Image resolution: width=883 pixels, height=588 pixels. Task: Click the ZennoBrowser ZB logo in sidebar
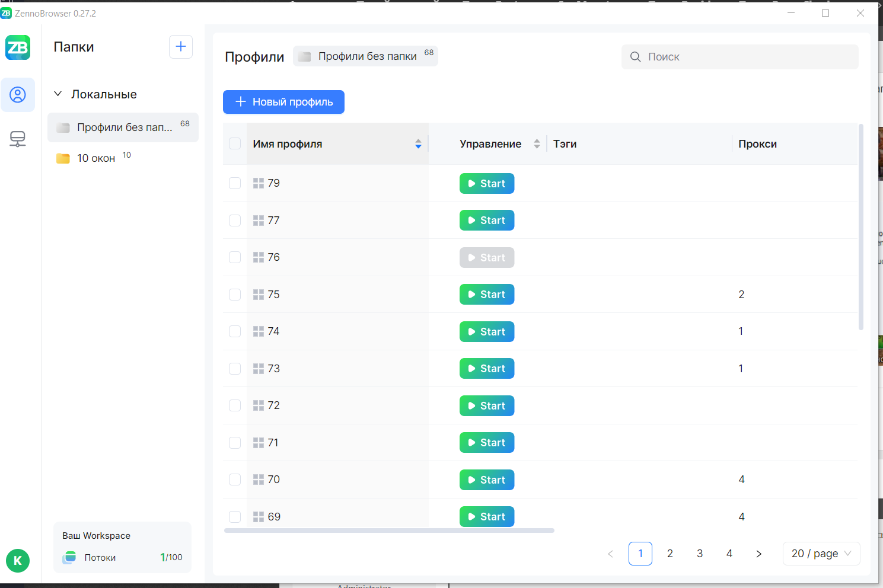(x=18, y=47)
